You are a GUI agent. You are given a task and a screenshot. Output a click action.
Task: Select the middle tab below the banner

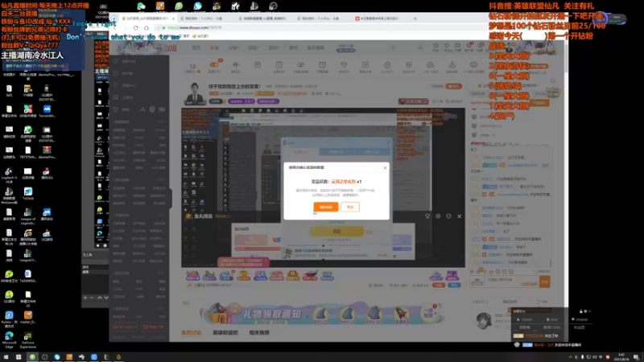tap(225, 332)
